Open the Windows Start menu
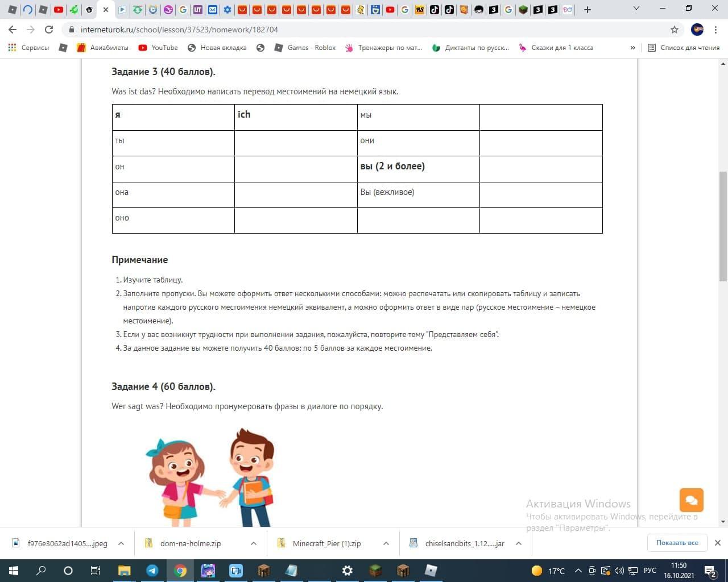The height and width of the screenshot is (582, 728). click(x=14, y=571)
